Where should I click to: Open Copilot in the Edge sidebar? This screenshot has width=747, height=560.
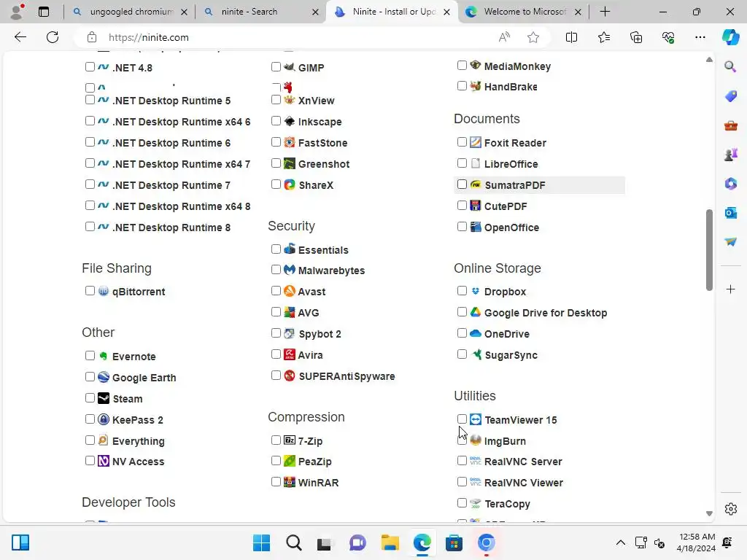[730, 37]
